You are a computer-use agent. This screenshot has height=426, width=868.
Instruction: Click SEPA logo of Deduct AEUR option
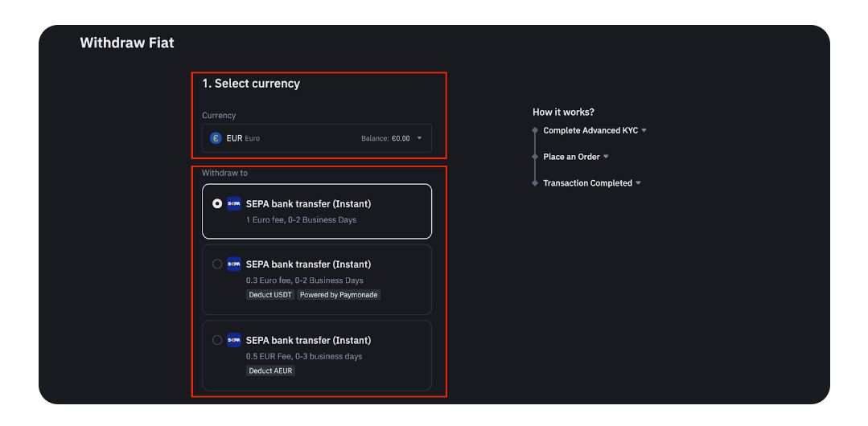pos(234,340)
